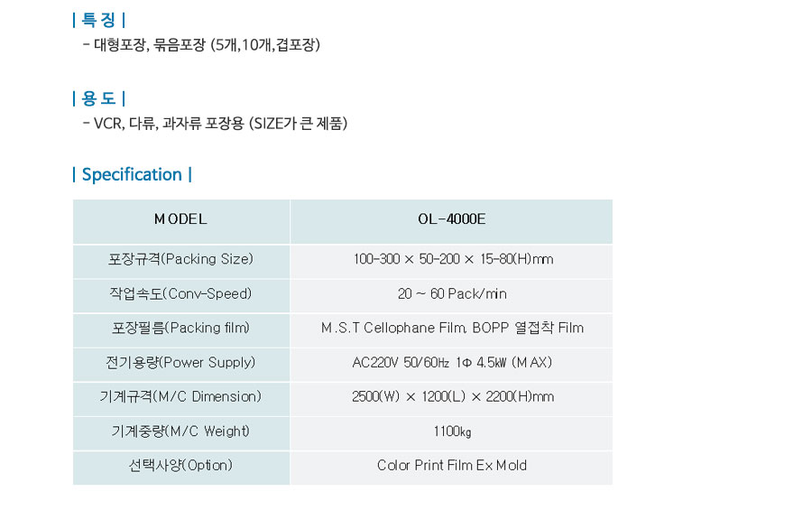The image size is (812, 510).
Task: Click the Specification section heading
Action: (132, 174)
